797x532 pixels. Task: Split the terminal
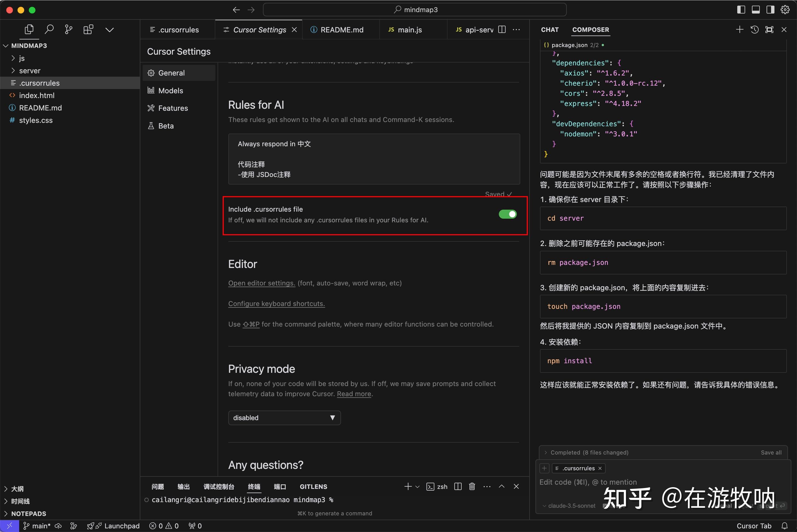[x=457, y=487]
